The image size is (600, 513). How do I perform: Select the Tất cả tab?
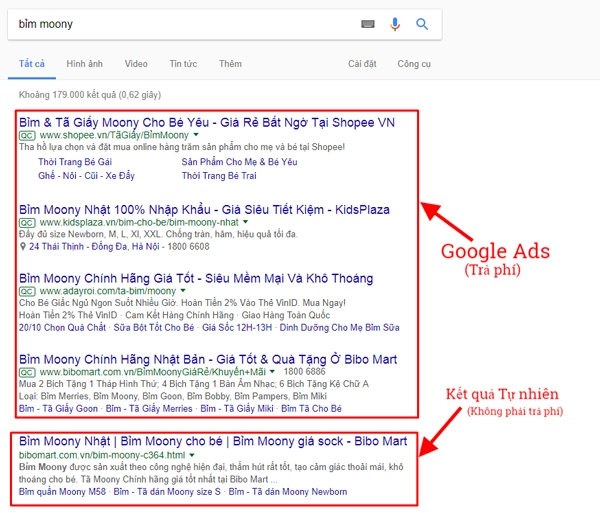(x=32, y=64)
